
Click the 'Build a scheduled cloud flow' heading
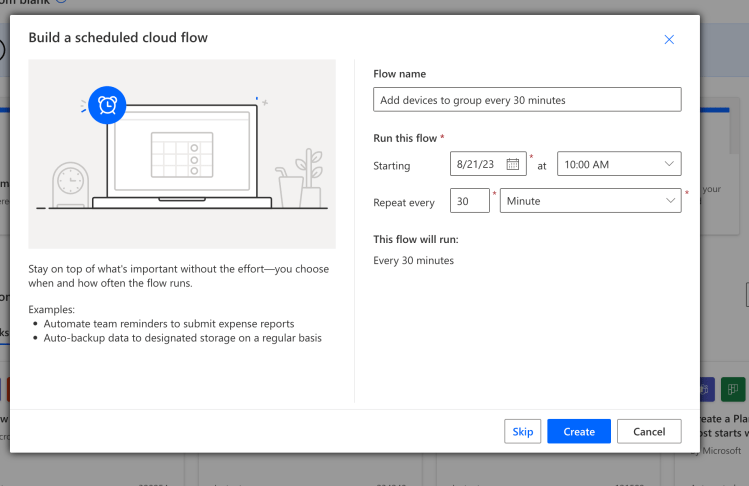pos(118,38)
